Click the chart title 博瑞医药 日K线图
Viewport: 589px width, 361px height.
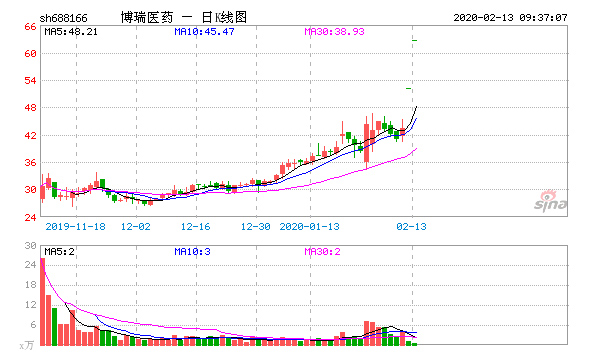(x=184, y=17)
